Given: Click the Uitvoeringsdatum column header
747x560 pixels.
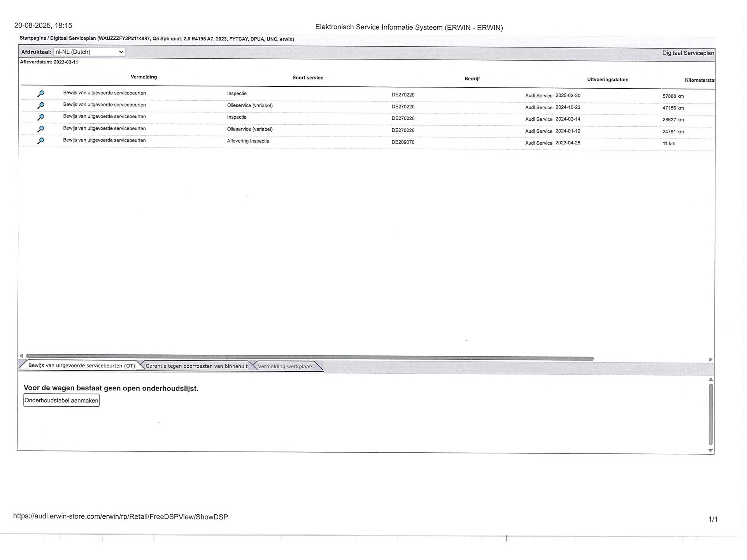Looking at the screenshot, I should [608, 80].
